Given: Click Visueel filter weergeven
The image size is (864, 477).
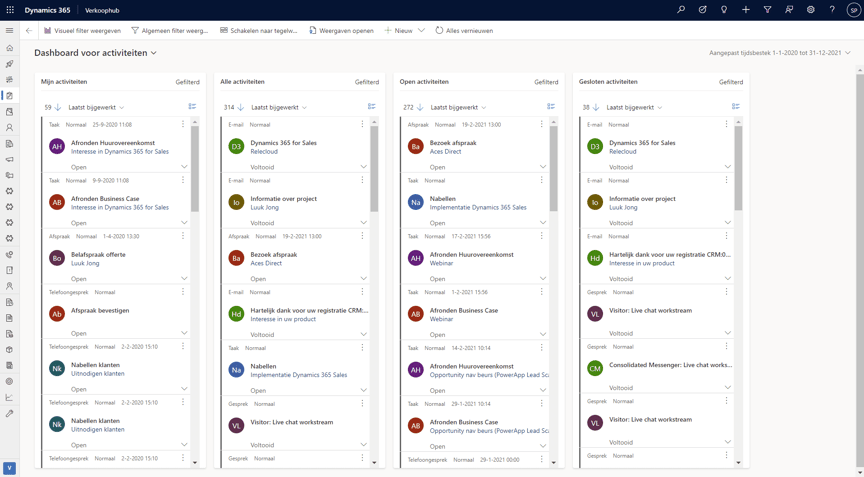Looking at the screenshot, I should coord(83,31).
